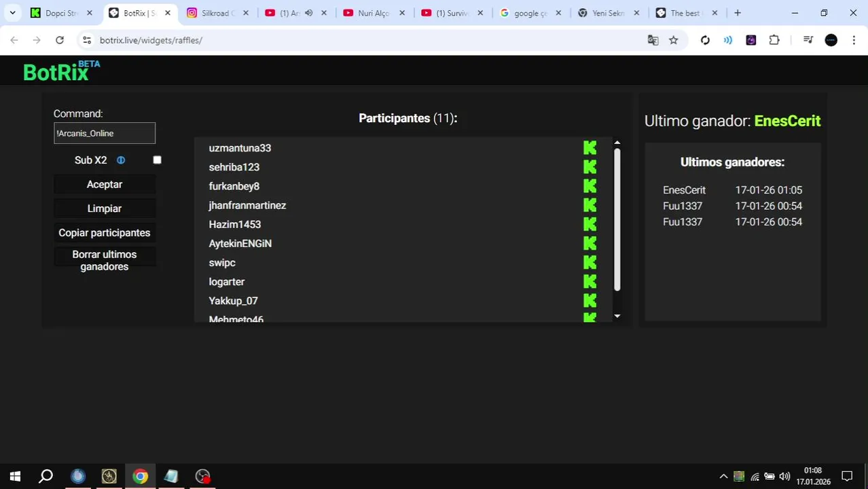Switch to the Yeni Sekme tab
868x489 pixels.
tap(608, 13)
